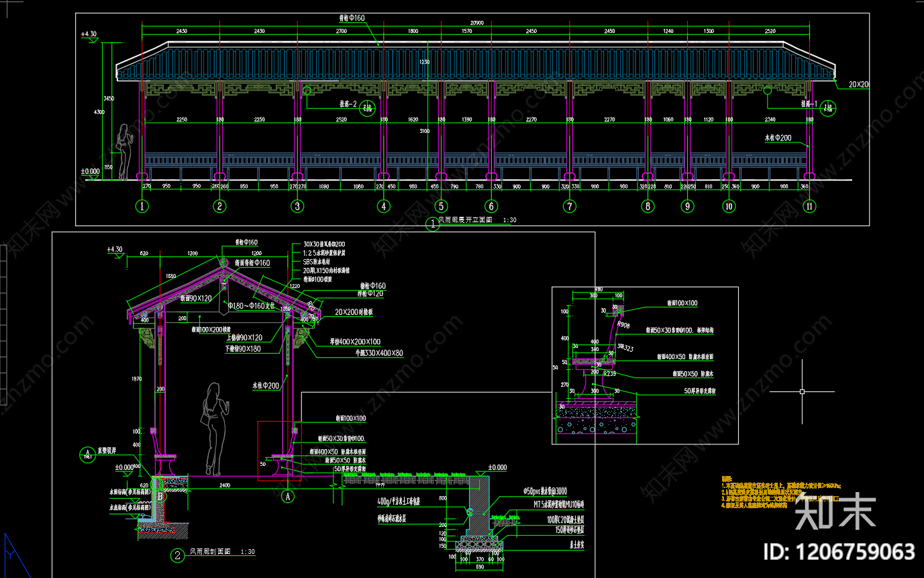The height and width of the screenshot is (578, 924).
Task: Click grid axis bubble number 1
Action: (142, 207)
